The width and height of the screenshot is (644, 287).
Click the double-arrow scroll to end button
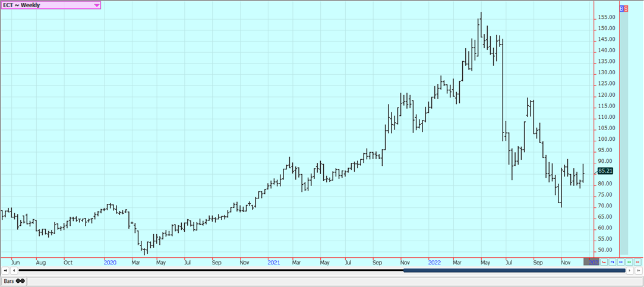tap(639, 270)
